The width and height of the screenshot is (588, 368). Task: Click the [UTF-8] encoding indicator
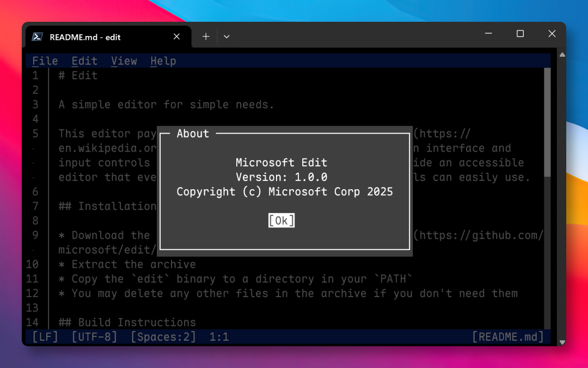(x=94, y=337)
